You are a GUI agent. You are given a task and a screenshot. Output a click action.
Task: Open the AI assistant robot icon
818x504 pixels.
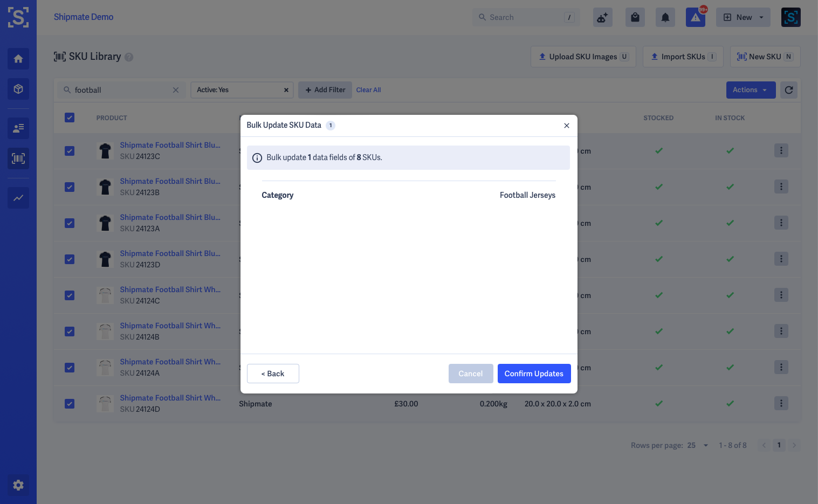603,17
